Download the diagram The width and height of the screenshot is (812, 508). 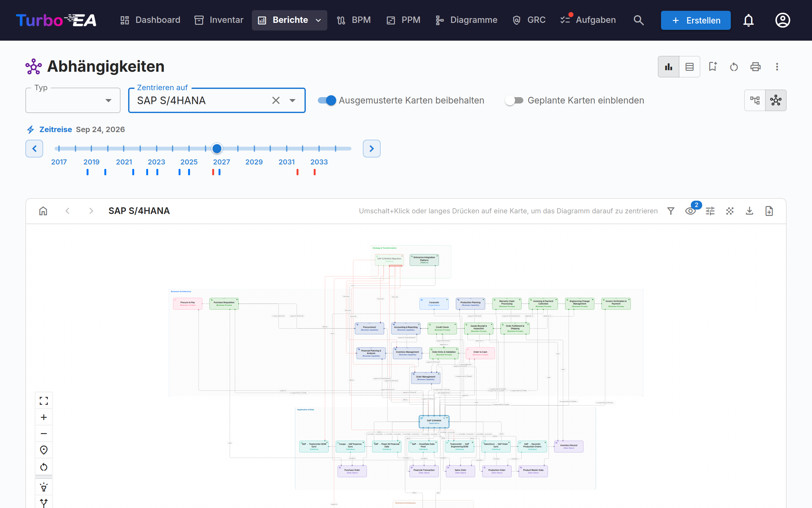pyautogui.click(x=749, y=211)
